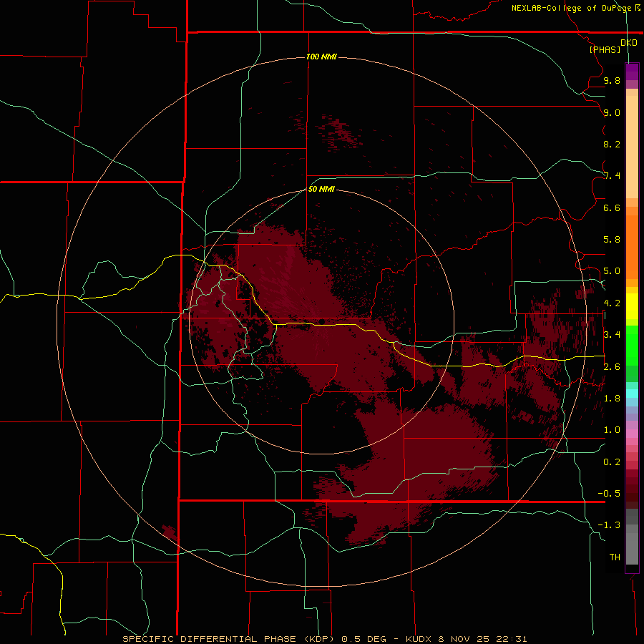The height and width of the screenshot is (644, 644).
Task: Click the Specific Differential Phase caption text
Action: 324,639
